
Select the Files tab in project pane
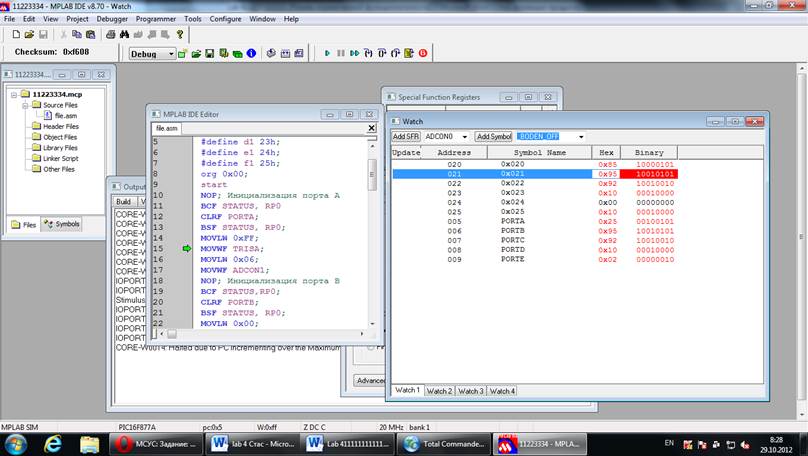click(24, 225)
